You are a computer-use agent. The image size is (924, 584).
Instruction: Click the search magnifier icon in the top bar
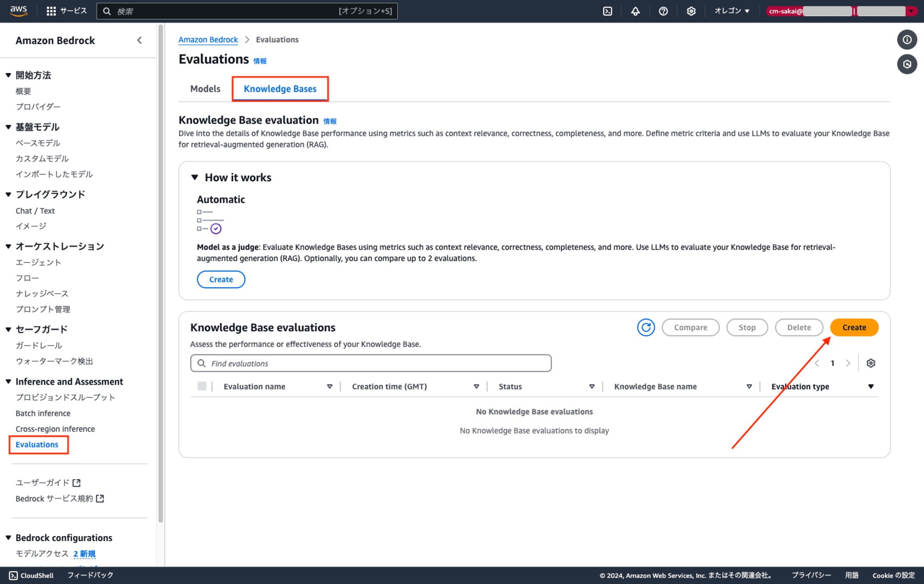pos(107,11)
